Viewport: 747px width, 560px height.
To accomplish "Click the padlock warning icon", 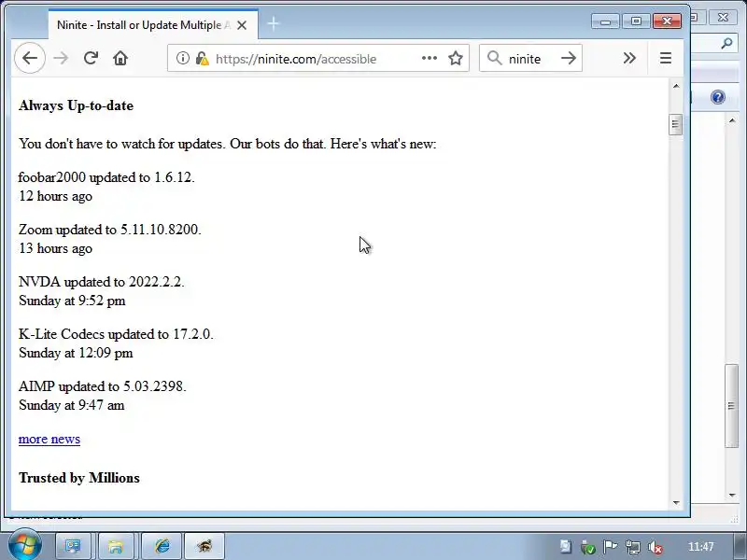I will pyautogui.click(x=202, y=58).
